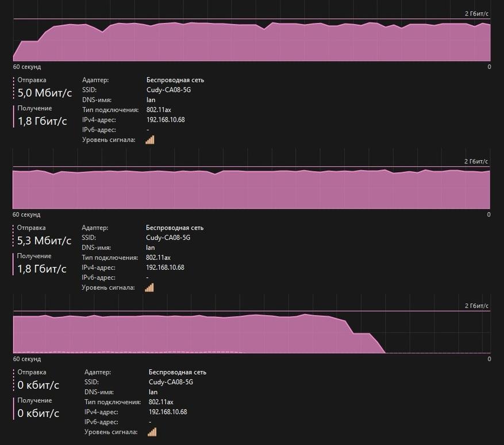Click "802.11ax" in the 5,0 Мбит/с panel
504x445 pixels.
coord(159,110)
